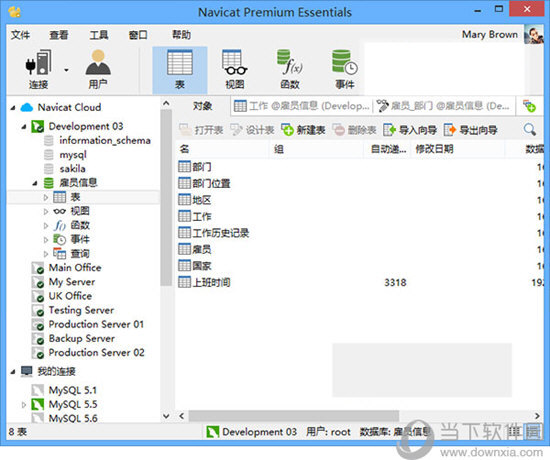Select the 事件 event toolbar button

(x=345, y=69)
